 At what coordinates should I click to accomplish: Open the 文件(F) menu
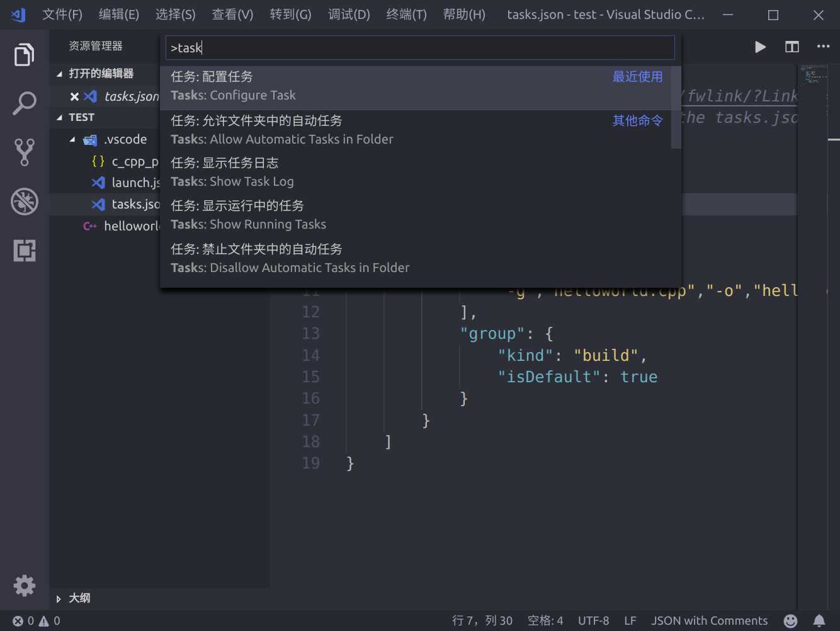click(62, 14)
